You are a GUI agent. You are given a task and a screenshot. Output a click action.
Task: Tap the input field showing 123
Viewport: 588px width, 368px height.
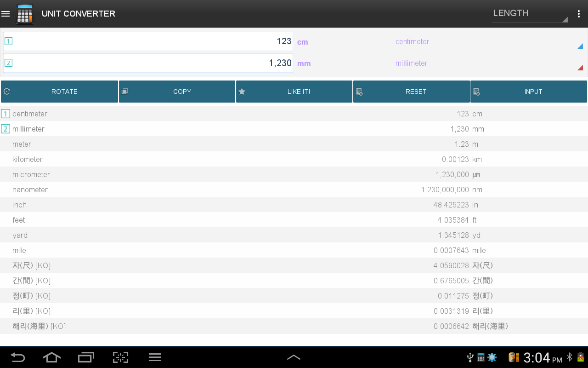(148, 41)
